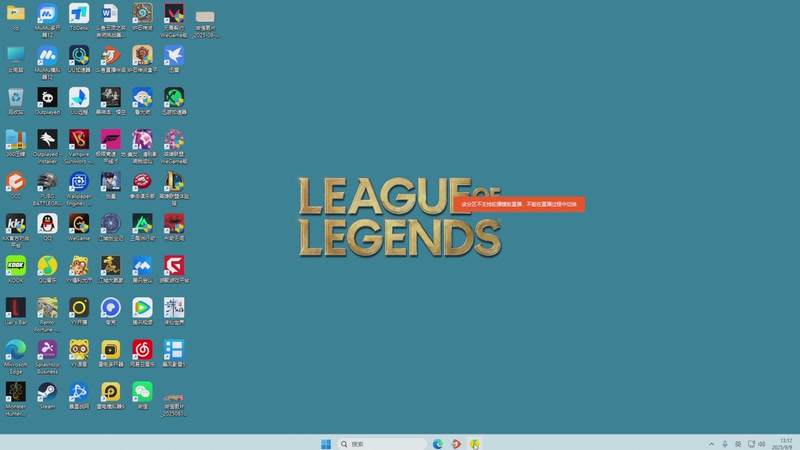Launch YY语音 raccoon icon
Image resolution: width=800 pixels, height=450 pixels.
(x=79, y=353)
